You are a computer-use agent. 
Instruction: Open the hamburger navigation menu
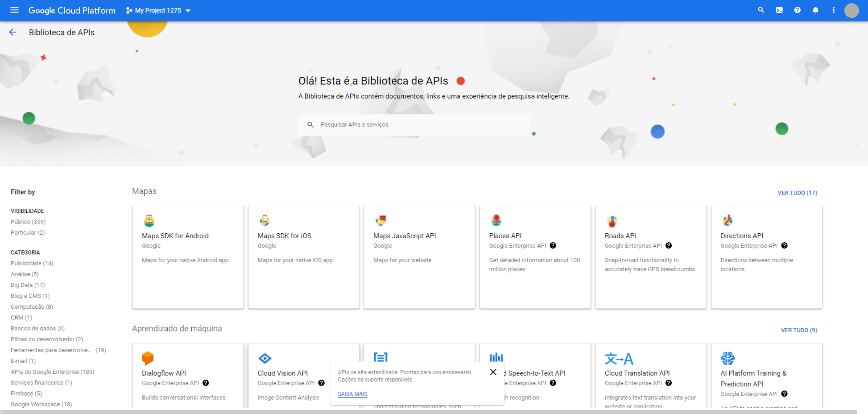coord(14,10)
